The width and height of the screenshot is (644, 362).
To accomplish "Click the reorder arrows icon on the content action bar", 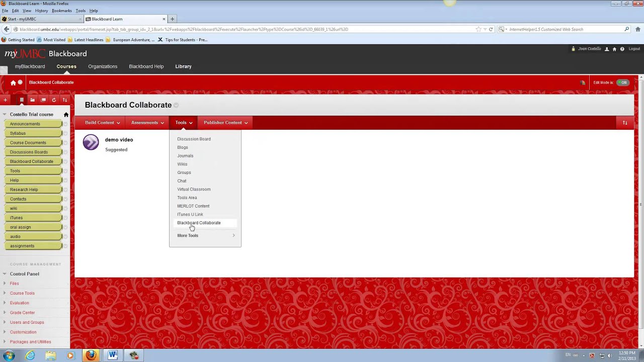I will coord(625,123).
